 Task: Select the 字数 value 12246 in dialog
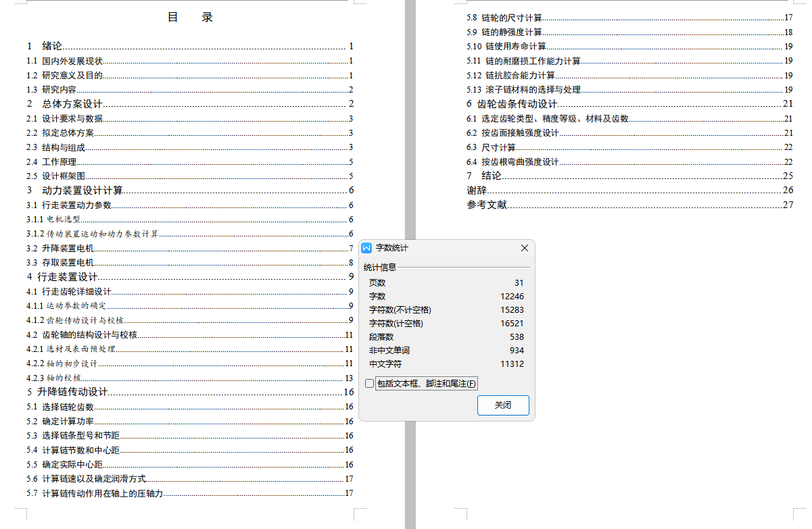point(510,296)
